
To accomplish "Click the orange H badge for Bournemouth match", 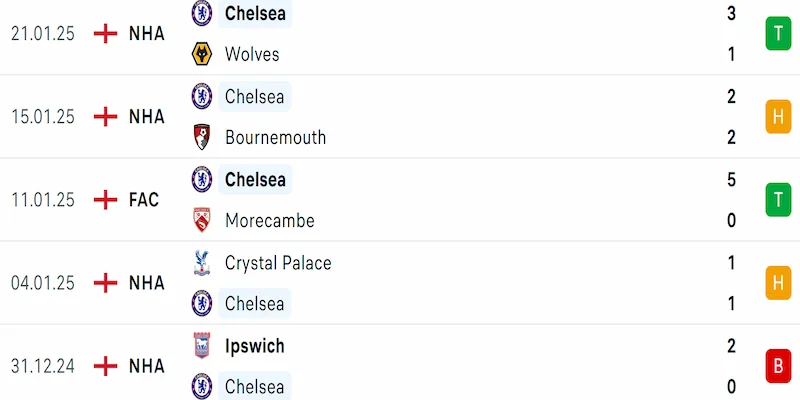I will [778, 117].
